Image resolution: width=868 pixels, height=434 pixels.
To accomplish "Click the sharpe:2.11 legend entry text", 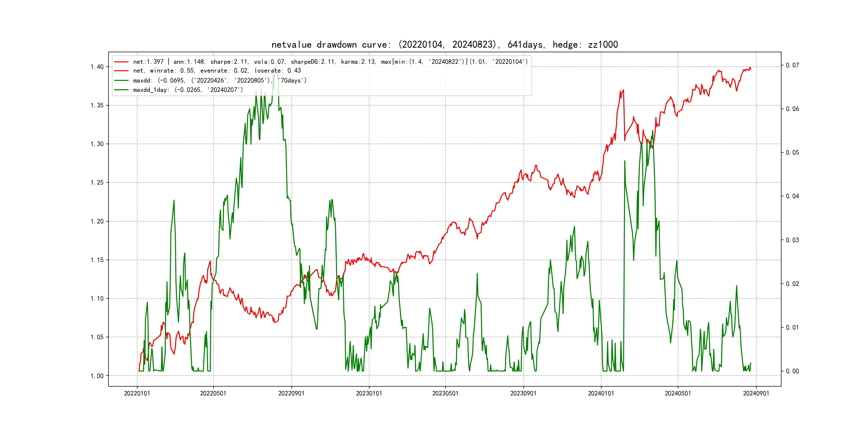I will pos(229,62).
